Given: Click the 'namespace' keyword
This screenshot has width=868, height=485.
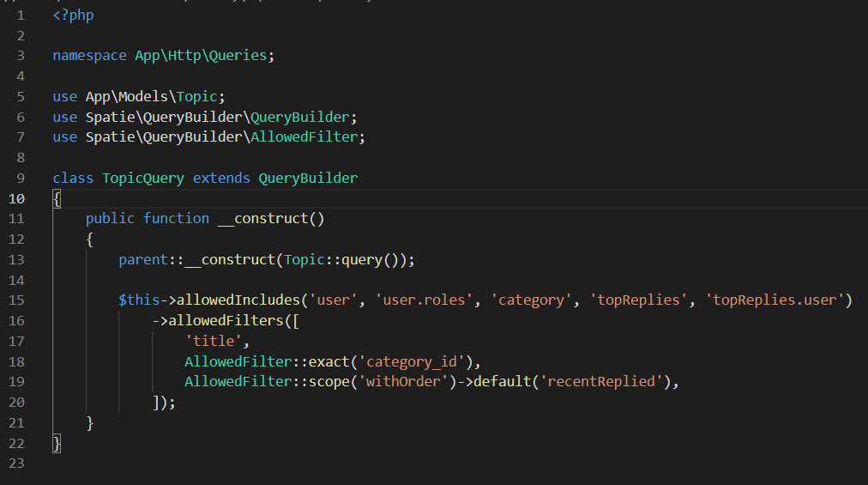Looking at the screenshot, I should tap(90, 56).
